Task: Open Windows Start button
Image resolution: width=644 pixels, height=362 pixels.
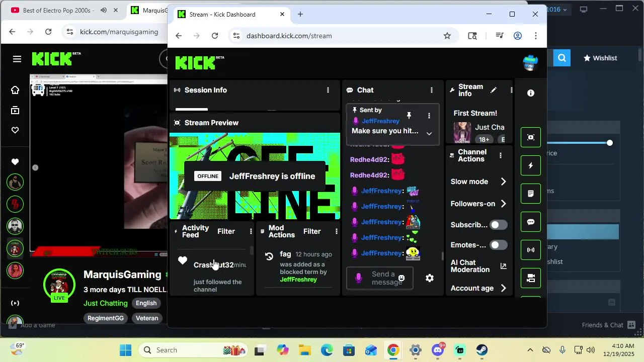Action: pyautogui.click(x=126, y=350)
